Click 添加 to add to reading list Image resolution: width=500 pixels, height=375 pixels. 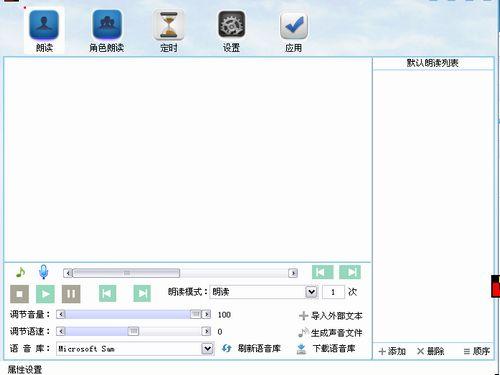392,351
